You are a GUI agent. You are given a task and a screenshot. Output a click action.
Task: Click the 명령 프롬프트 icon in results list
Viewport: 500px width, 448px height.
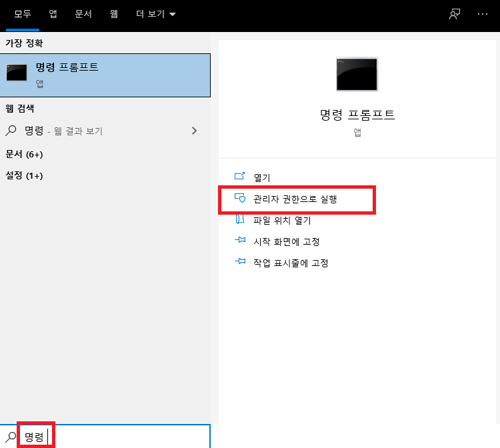[x=17, y=73]
